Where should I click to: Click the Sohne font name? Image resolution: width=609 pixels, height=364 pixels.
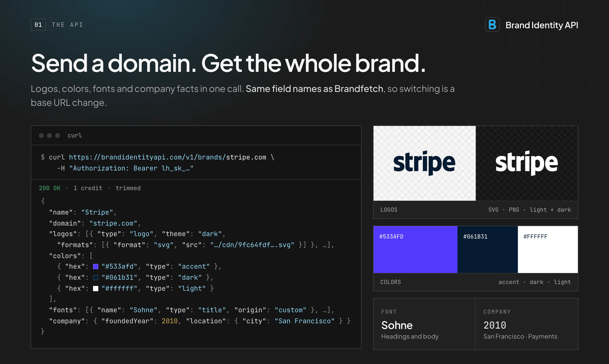point(397,325)
